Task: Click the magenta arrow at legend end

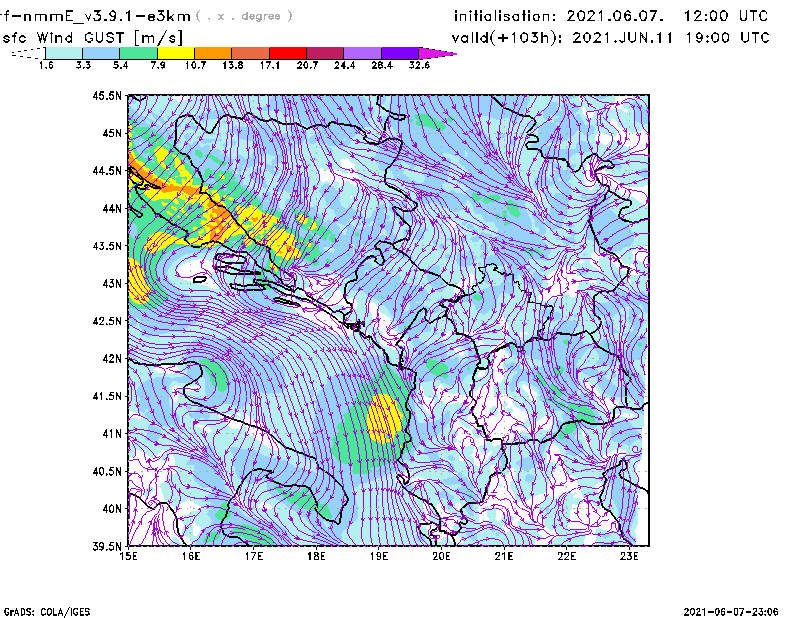Action: click(x=437, y=53)
